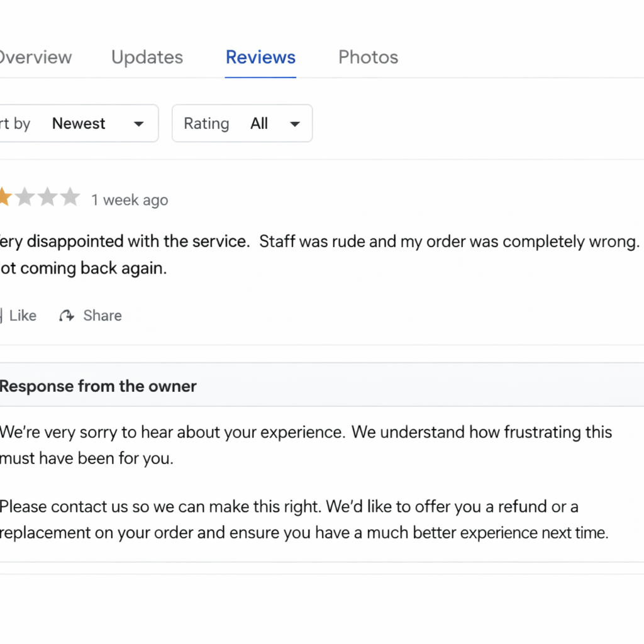The width and height of the screenshot is (644, 644).
Task: Select the Reviews tab
Action: coord(260,57)
